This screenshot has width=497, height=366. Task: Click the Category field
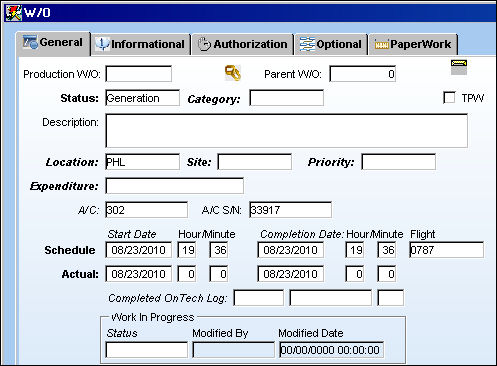(286, 98)
